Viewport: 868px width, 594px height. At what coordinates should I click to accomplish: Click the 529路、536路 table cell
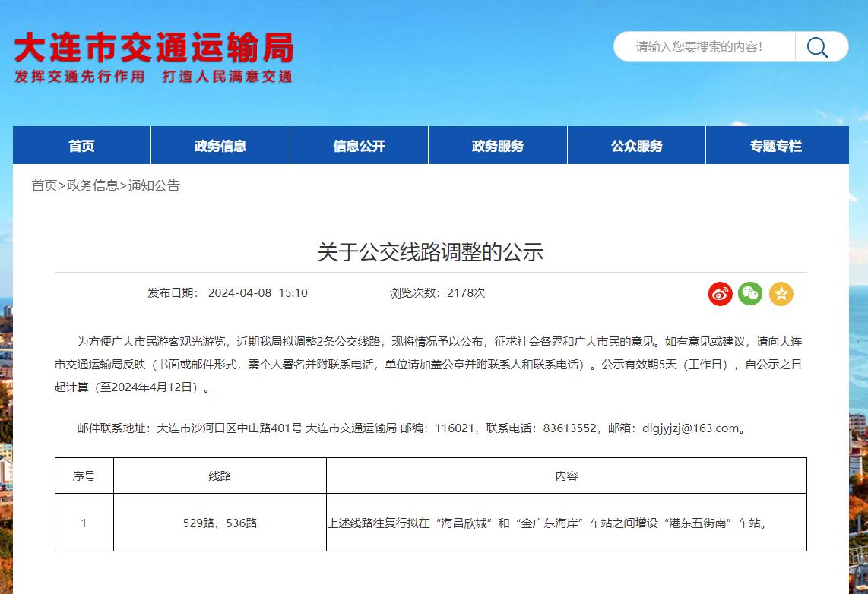click(220, 523)
